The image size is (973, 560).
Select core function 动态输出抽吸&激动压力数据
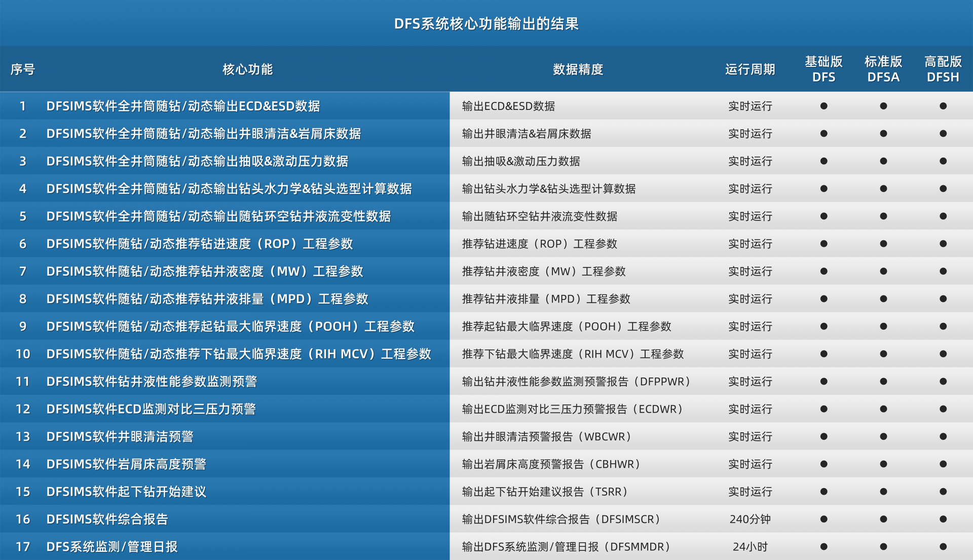pos(197,161)
